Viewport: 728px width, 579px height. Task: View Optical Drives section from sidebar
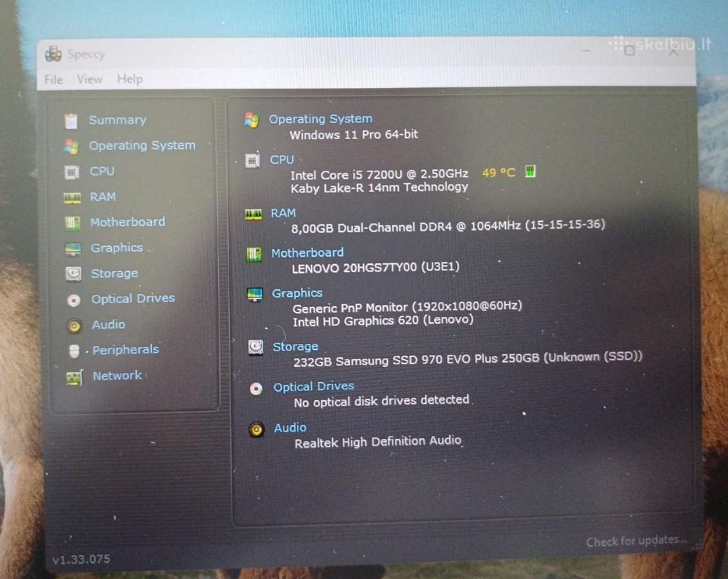click(133, 299)
